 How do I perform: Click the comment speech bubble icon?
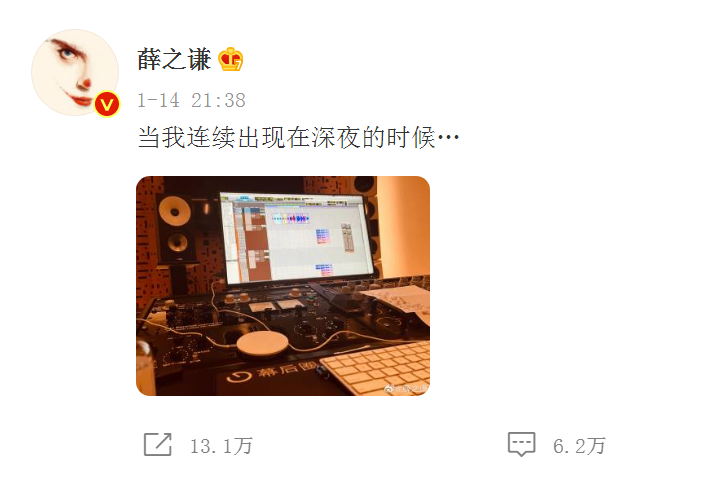[521, 444]
